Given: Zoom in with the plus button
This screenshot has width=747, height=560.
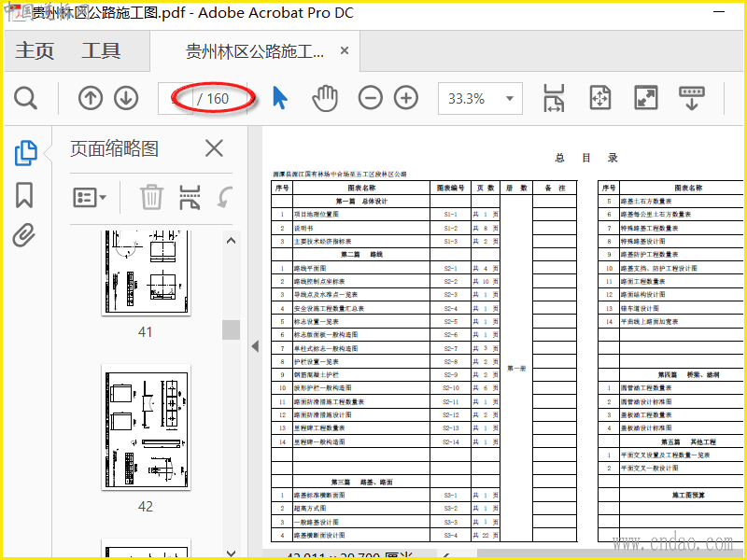Looking at the screenshot, I should coord(406,98).
